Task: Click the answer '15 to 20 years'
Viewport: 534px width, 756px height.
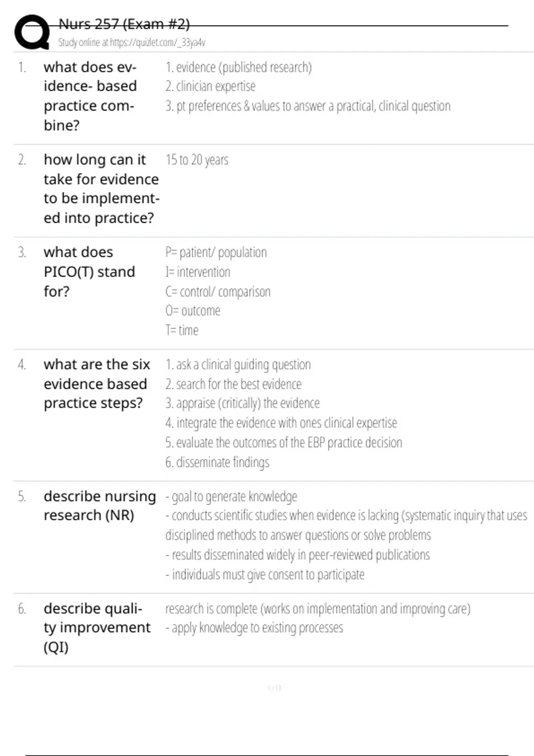Action: [x=197, y=160]
